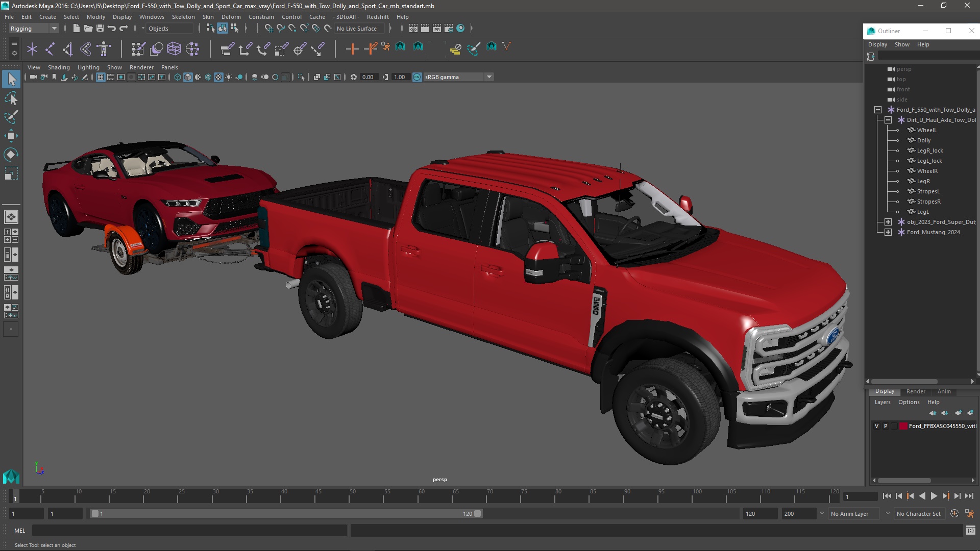Switch to the Anim layer tab
The width and height of the screenshot is (980, 551).
(x=944, y=391)
